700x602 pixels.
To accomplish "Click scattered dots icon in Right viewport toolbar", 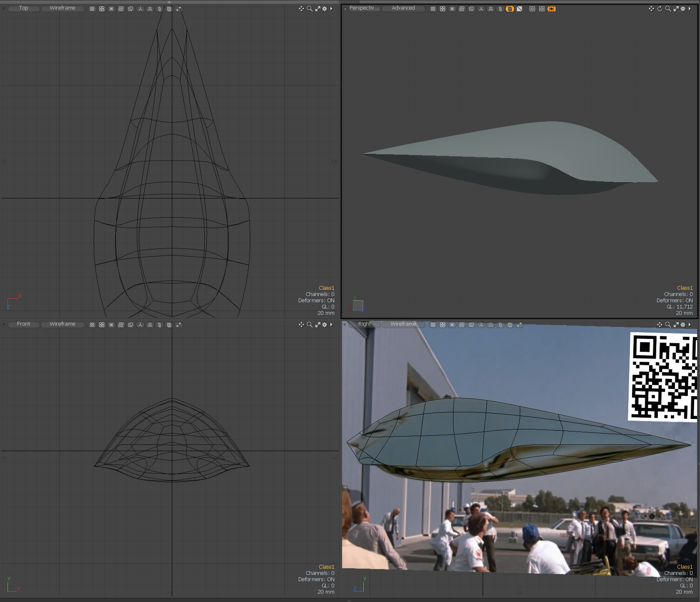I will click(519, 325).
